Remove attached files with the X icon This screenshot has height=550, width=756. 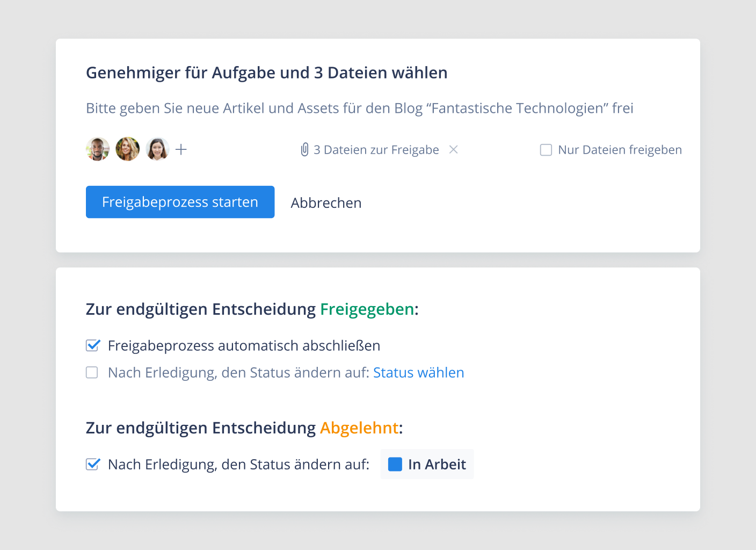pyautogui.click(x=454, y=149)
